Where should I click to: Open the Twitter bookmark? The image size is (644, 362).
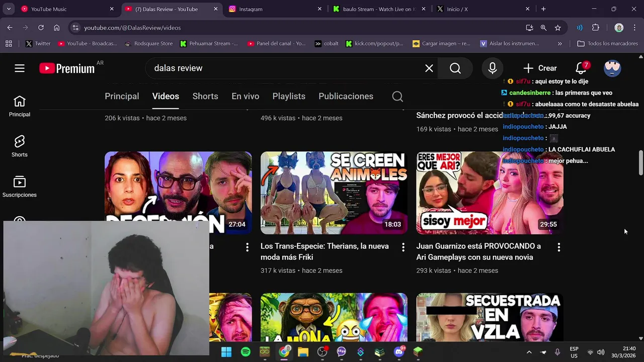pyautogui.click(x=38, y=44)
